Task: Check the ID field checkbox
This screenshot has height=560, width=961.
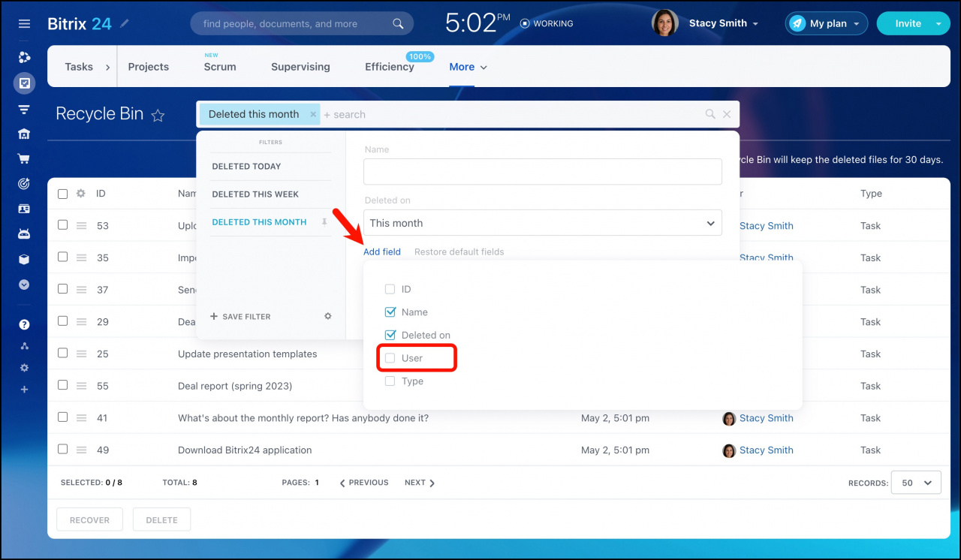Action: tap(390, 289)
